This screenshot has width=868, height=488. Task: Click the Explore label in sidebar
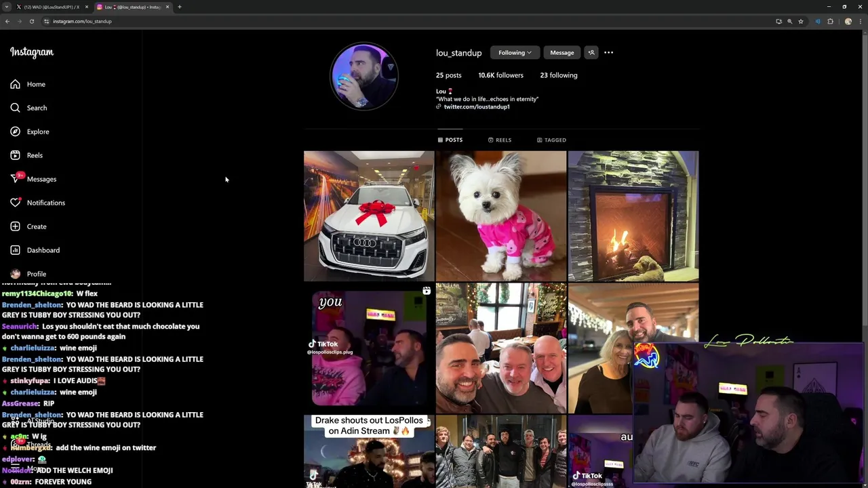pos(38,131)
